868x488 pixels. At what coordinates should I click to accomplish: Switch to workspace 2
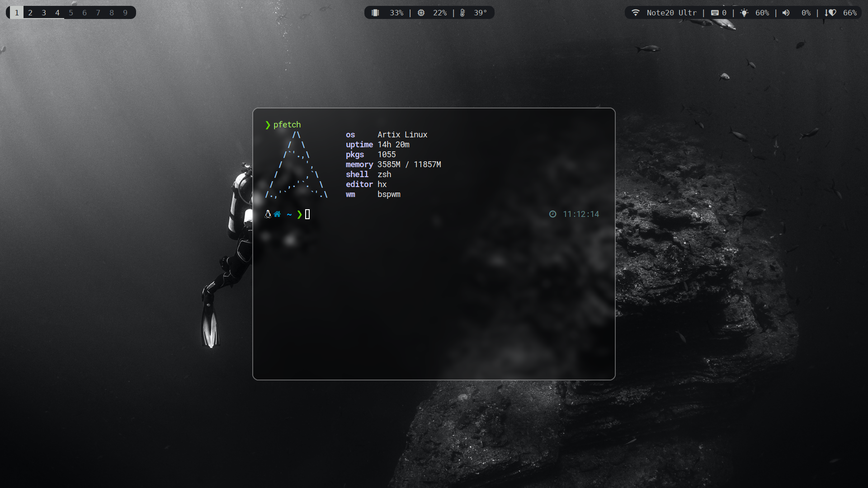pyautogui.click(x=30, y=13)
